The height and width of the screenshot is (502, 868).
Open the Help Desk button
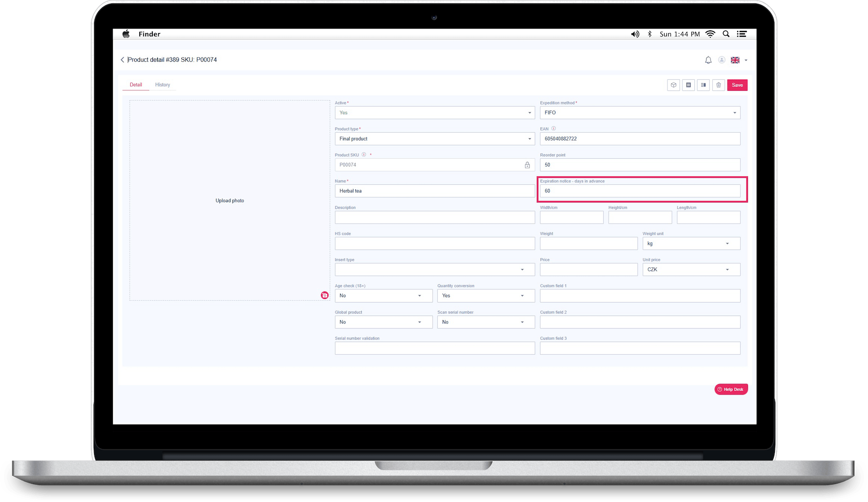(731, 390)
